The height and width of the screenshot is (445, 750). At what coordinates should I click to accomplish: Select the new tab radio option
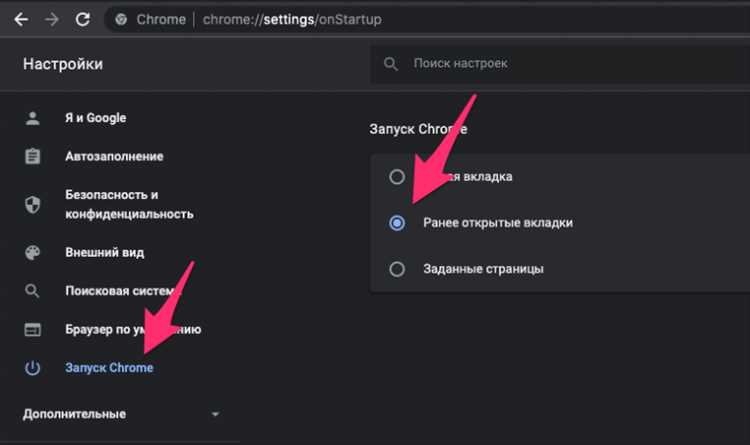(397, 177)
